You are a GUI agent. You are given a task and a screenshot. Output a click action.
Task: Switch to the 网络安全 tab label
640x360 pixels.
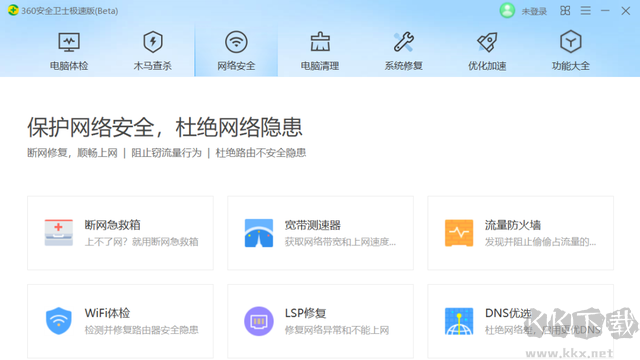pos(236,66)
